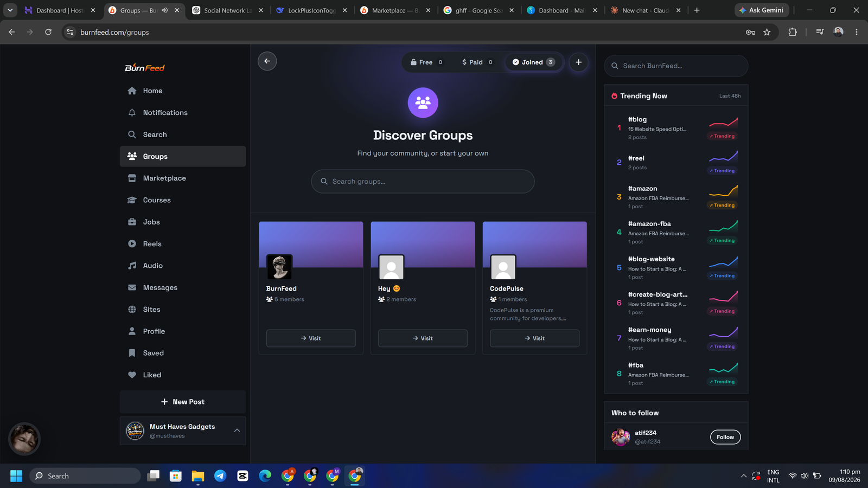Click the plus icon to create group
The height and width of the screenshot is (488, 868).
(578, 62)
